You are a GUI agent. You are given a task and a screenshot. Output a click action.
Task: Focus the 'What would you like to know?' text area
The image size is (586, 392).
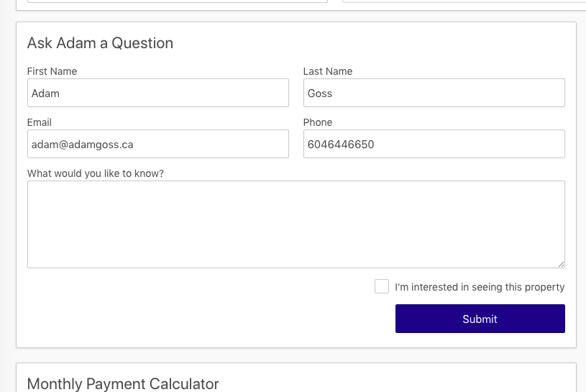coord(296,224)
